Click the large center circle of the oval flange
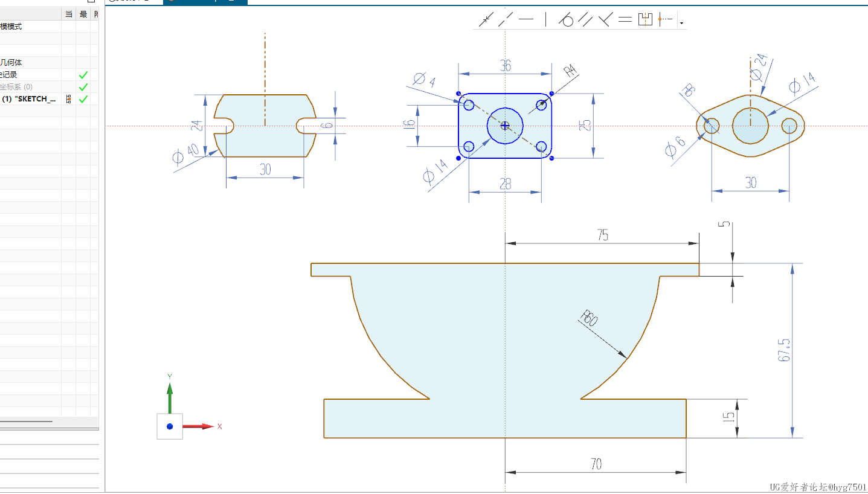Viewport: 868px width, 494px height. pos(750,126)
